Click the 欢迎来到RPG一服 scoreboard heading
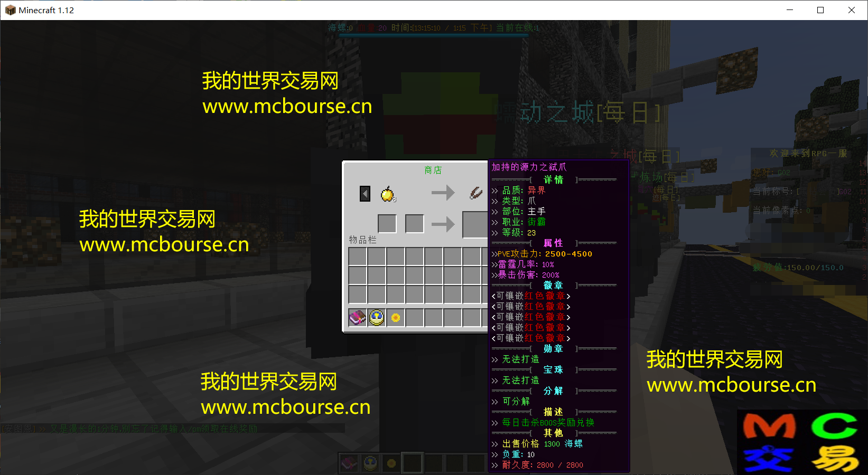This screenshot has width=868, height=475. 808,153
